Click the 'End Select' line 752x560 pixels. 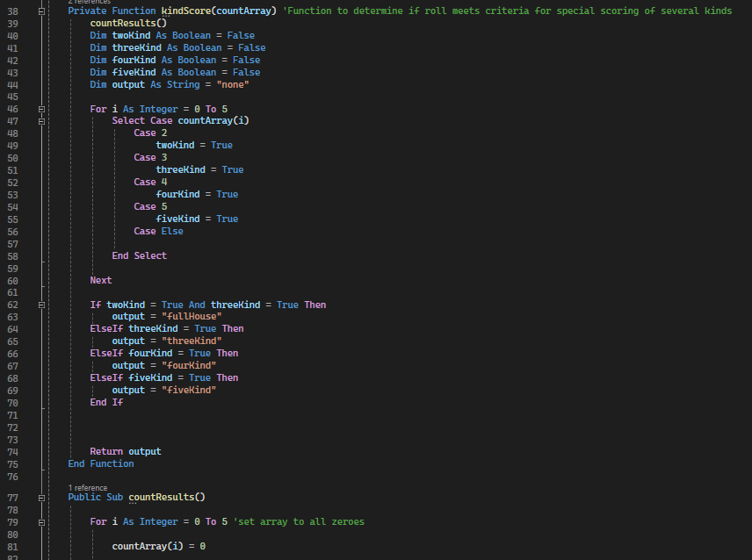click(139, 255)
